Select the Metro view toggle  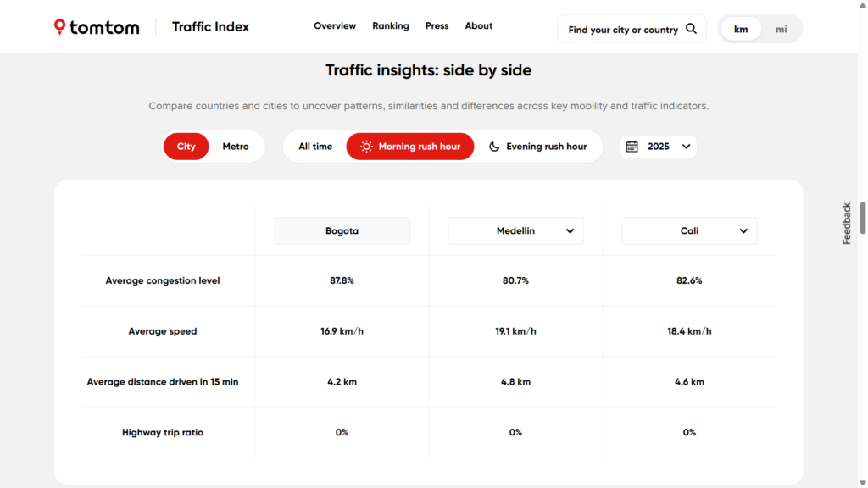(236, 147)
